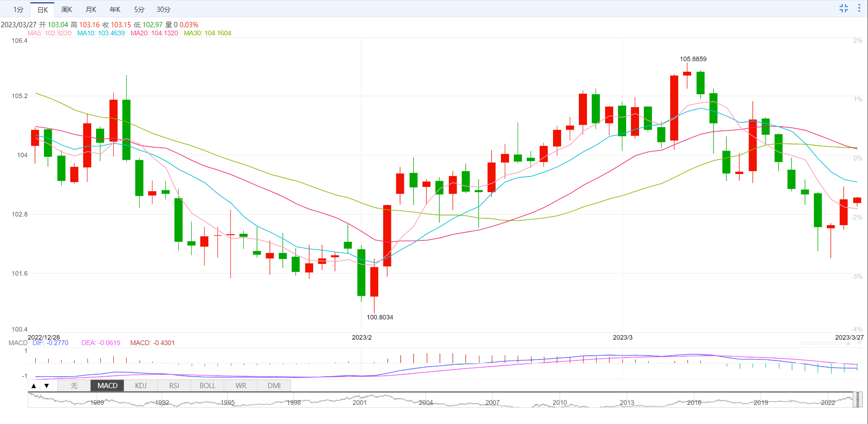
Task: Open the 月K monthly chart tab
Action: pos(91,10)
